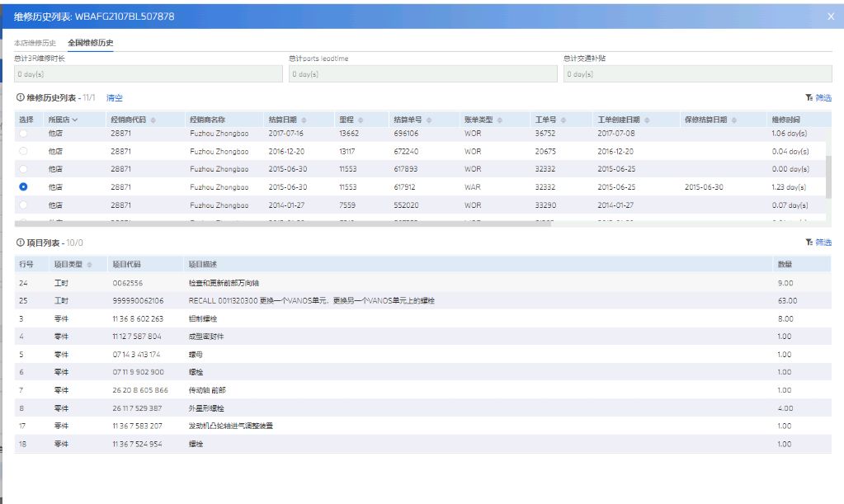This screenshot has height=504, width=844.
Task: Click the 传动轴 前部 description
Action: tap(207, 390)
